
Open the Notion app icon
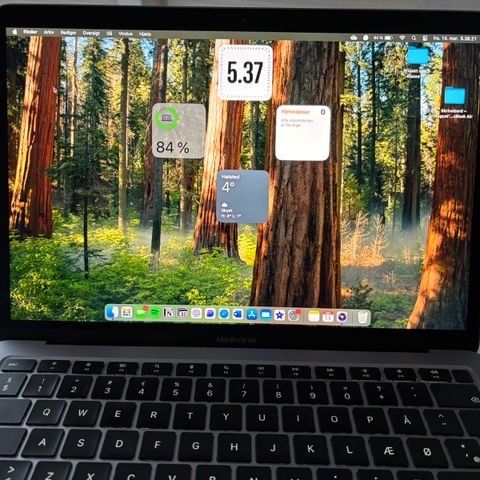(168, 313)
